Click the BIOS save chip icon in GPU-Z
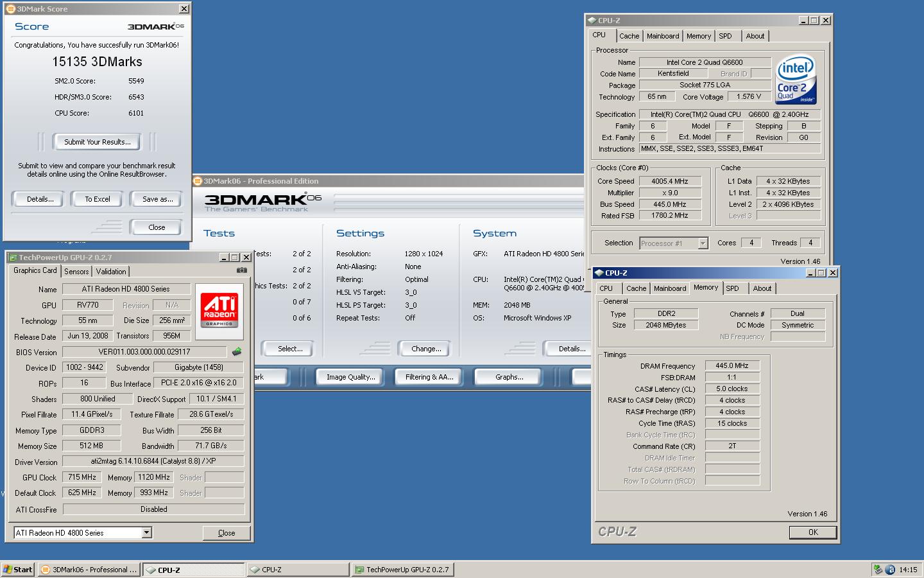The width and height of the screenshot is (924, 578). (x=237, y=352)
